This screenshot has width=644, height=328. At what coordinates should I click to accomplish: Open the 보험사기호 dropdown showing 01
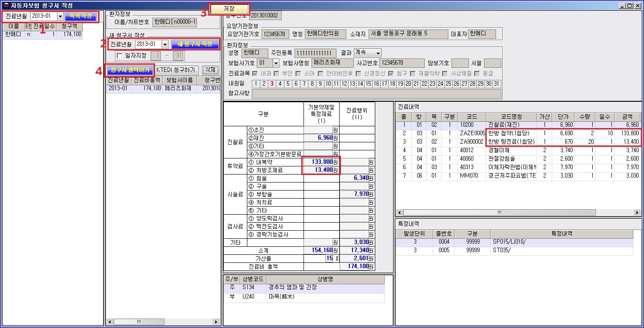click(x=276, y=63)
